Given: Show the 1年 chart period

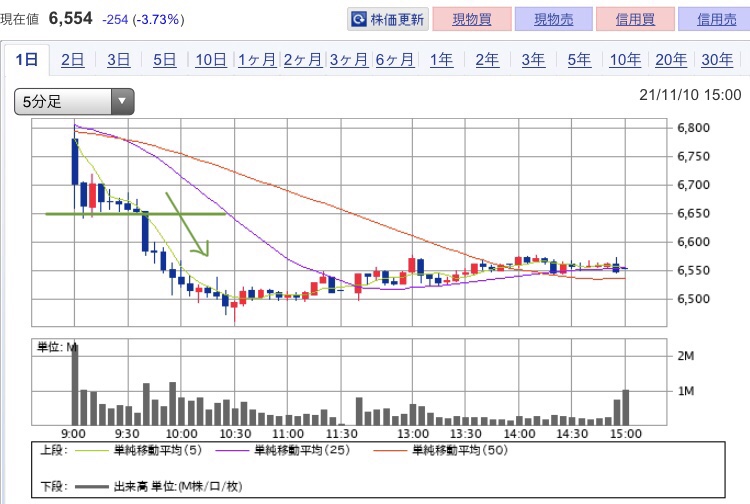Looking at the screenshot, I should [x=441, y=60].
